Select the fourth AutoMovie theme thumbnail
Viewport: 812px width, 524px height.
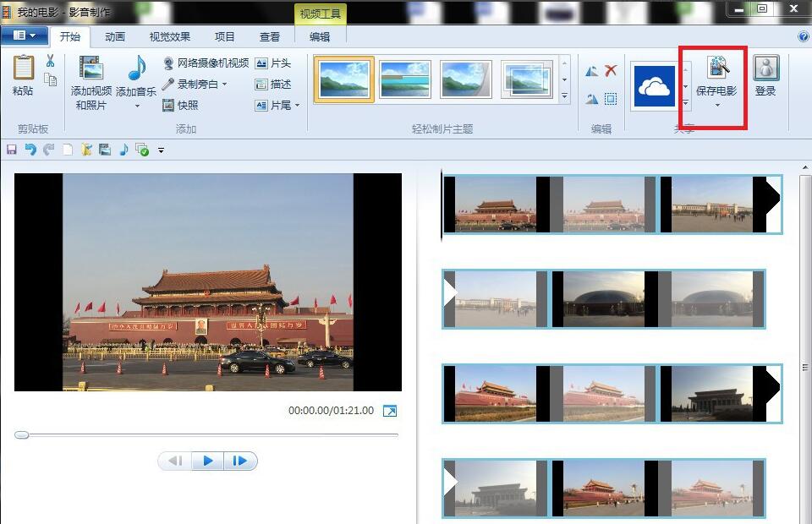pyautogui.click(x=527, y=79)
